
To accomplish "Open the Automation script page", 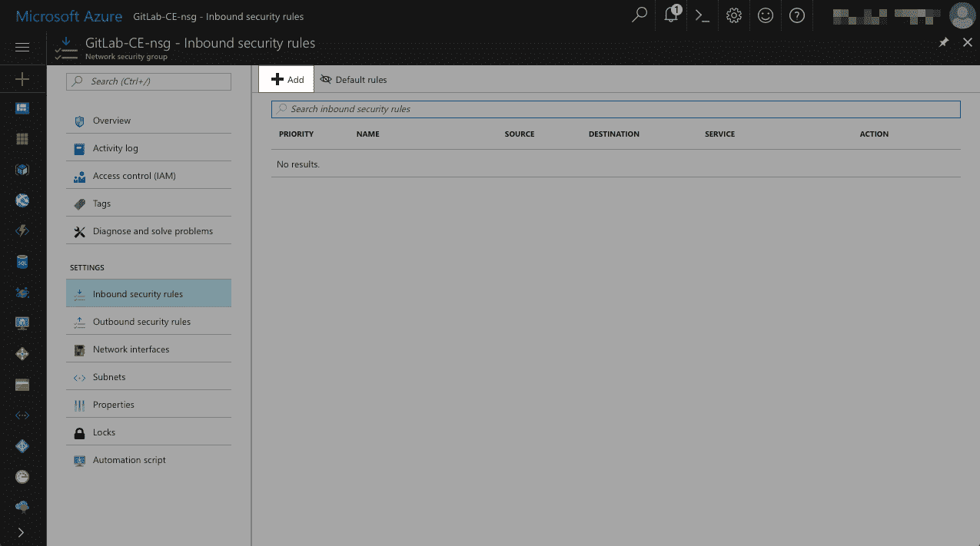I will point(129,459).
